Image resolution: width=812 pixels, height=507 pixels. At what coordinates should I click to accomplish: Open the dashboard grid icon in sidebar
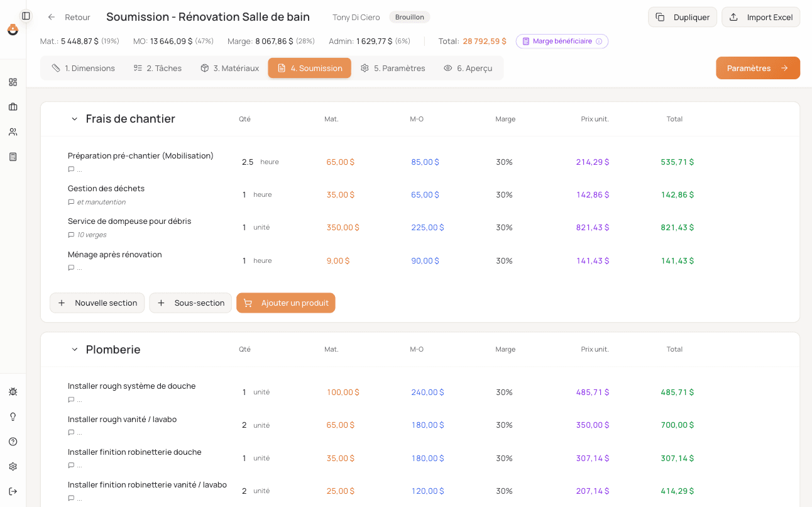(x=13, y=82)
